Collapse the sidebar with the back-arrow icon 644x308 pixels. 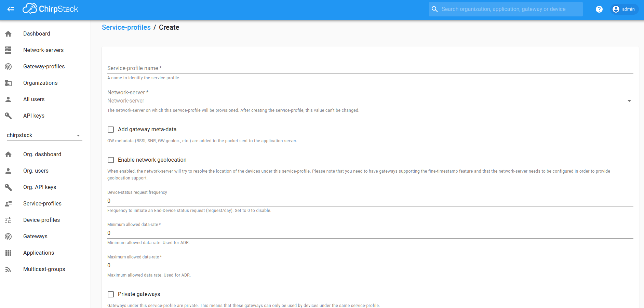pyautogui.click(x=11, y=9)
